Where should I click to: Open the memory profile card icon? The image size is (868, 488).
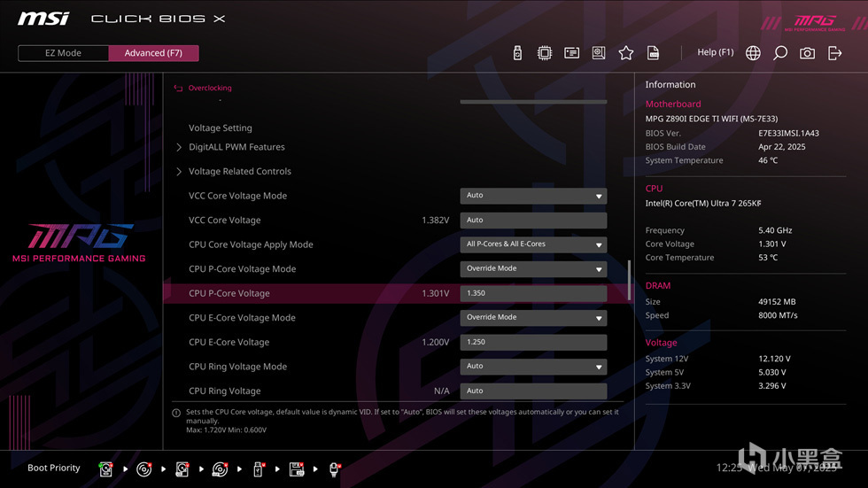coord(571,53)
